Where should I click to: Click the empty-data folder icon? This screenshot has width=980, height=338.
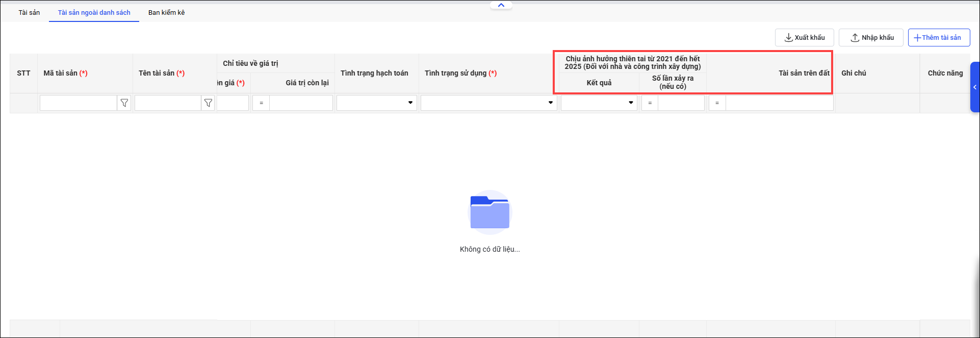click(x=489, y=212)
